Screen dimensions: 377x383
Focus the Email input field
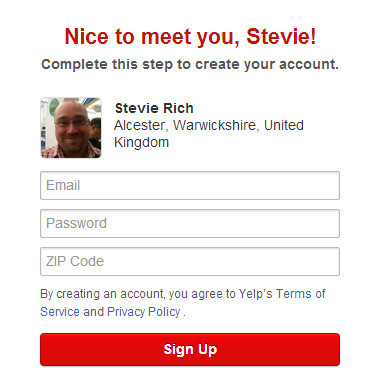click(x=190, y=185)
